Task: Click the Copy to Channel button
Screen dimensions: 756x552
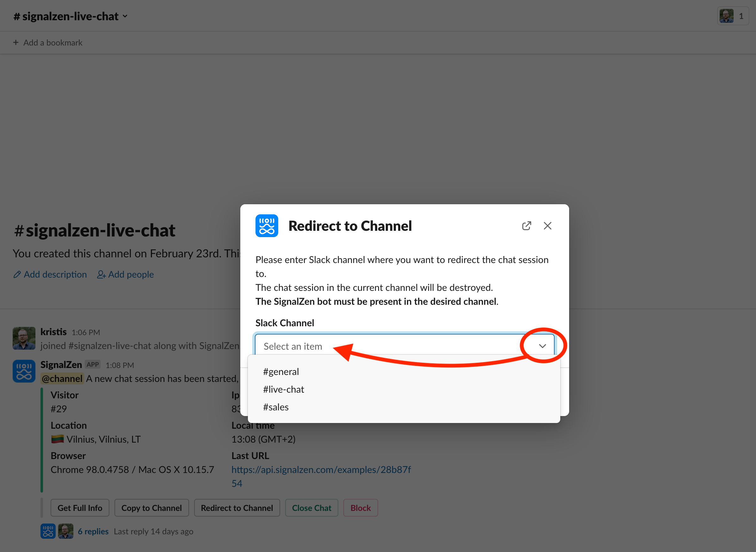Action: click(151, 507)
